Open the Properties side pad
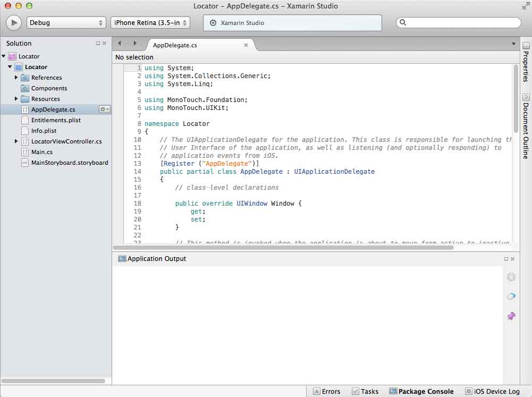Image resolution: width=532 pixels, height=397 pixels. point(526,62)
